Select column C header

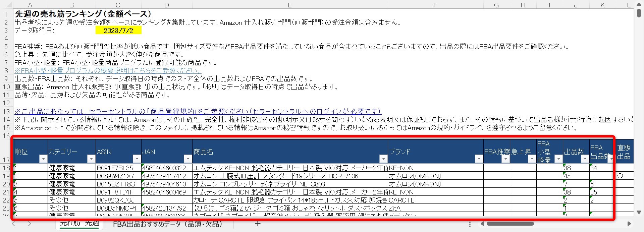[x=118, y=5]
